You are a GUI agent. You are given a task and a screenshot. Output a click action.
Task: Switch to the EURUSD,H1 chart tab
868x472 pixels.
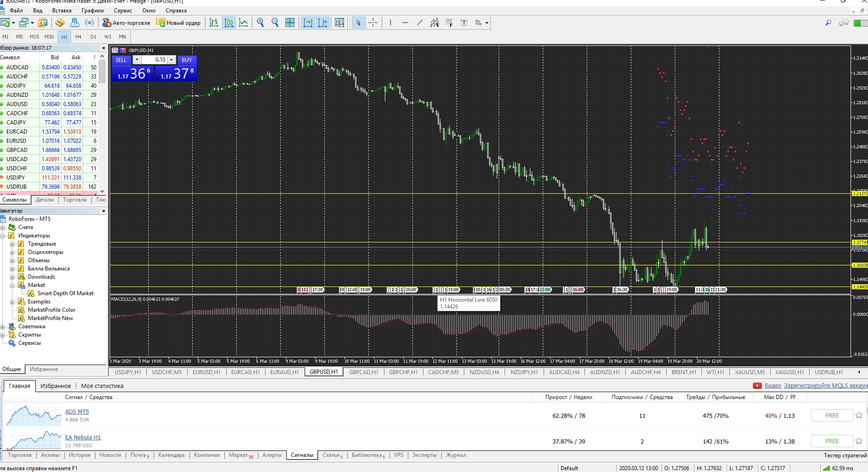click(206, 372)
